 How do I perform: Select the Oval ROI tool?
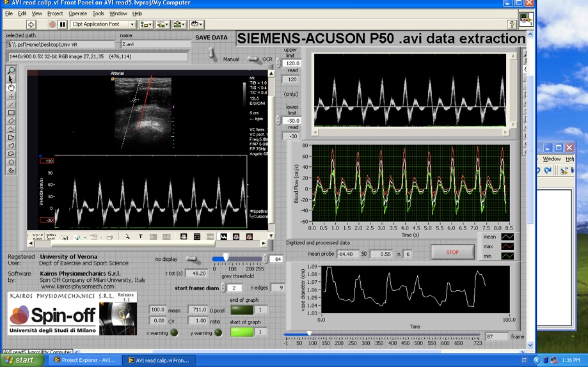click(x=12, y=162)
